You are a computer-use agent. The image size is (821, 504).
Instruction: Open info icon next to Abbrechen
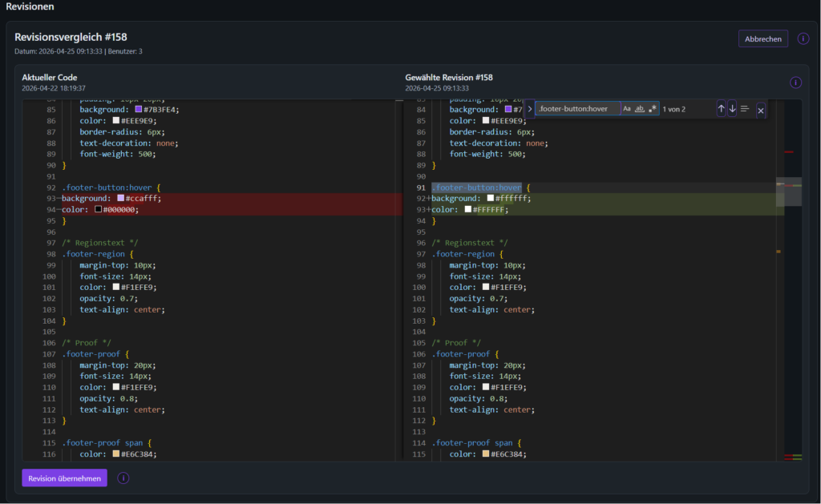pyautogui.click(x=803, y=38)
